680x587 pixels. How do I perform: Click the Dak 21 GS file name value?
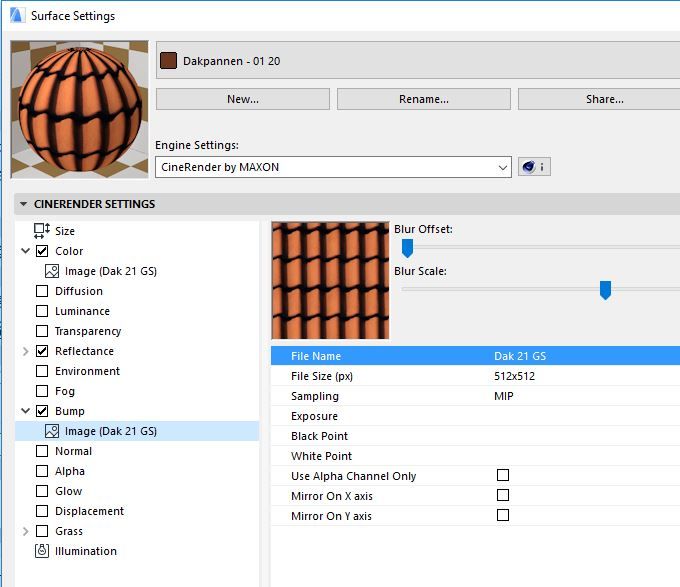click(x=520, y=356)
